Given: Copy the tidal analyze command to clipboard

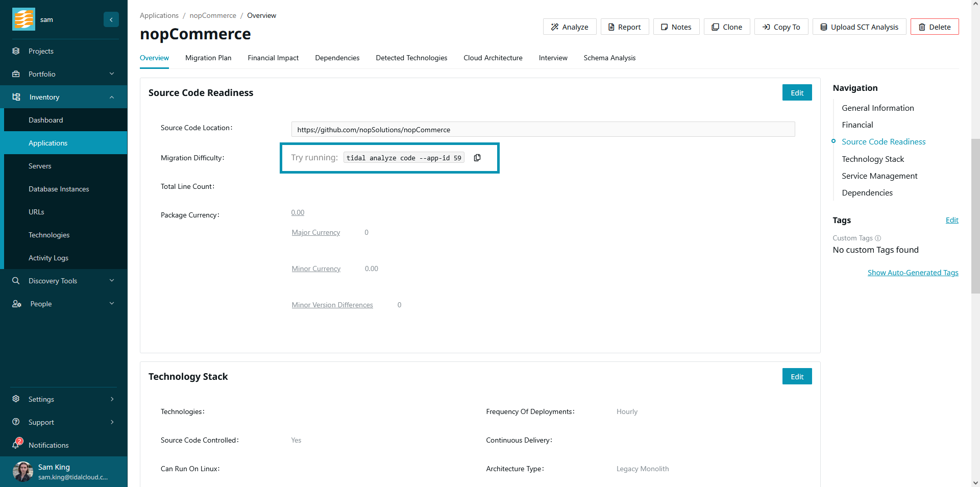Looking at the screenshot, I should [x=477, y=158].
